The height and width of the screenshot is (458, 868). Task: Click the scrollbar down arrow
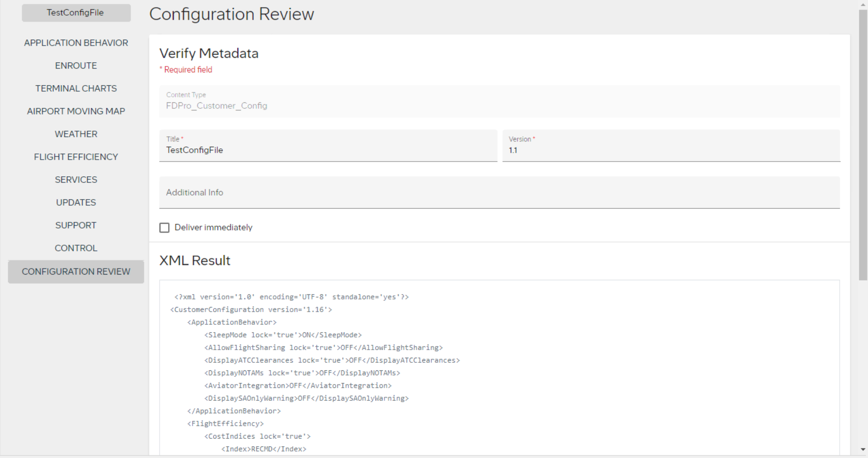click(863, 449)
